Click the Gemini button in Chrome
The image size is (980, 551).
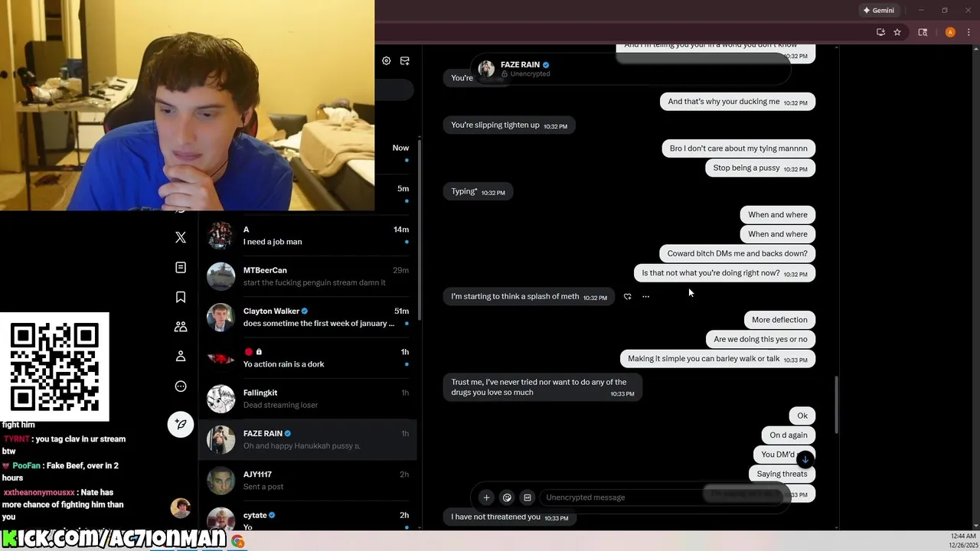(x=878, y=11)
